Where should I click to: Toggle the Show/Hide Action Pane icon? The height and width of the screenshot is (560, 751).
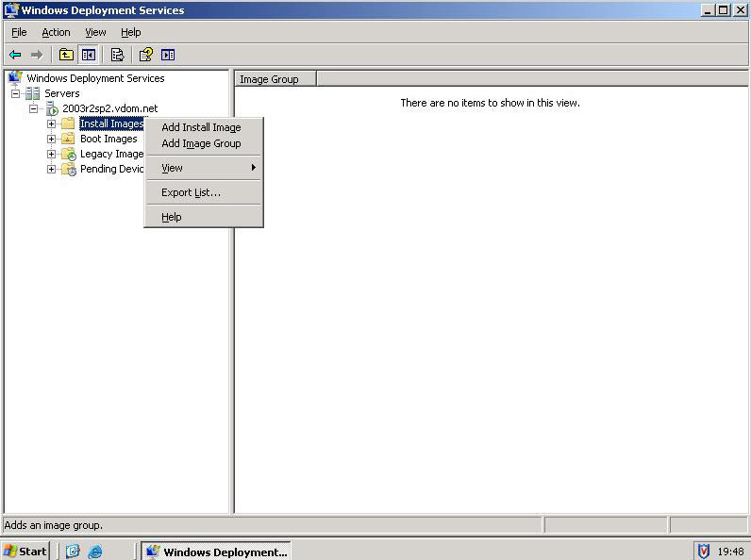pos(168,55)
